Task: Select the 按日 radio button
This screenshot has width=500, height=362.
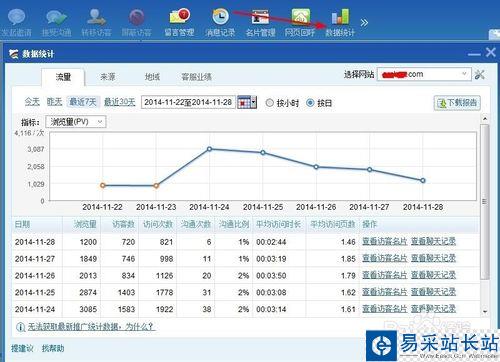Action: point(310,103)
